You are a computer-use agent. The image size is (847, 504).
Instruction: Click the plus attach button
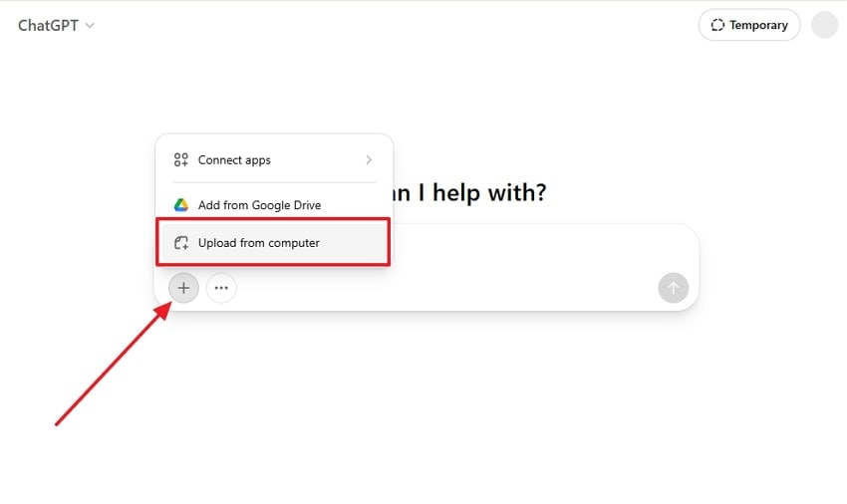point(183,288)
